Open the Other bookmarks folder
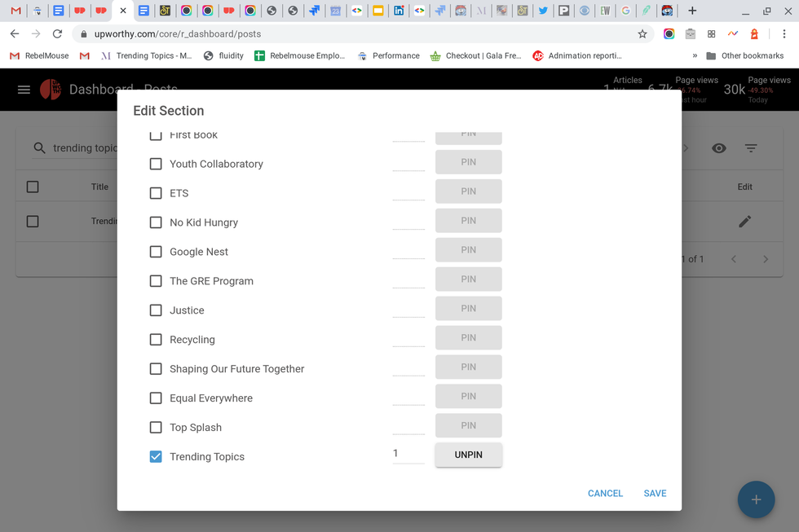 (744, 56)
